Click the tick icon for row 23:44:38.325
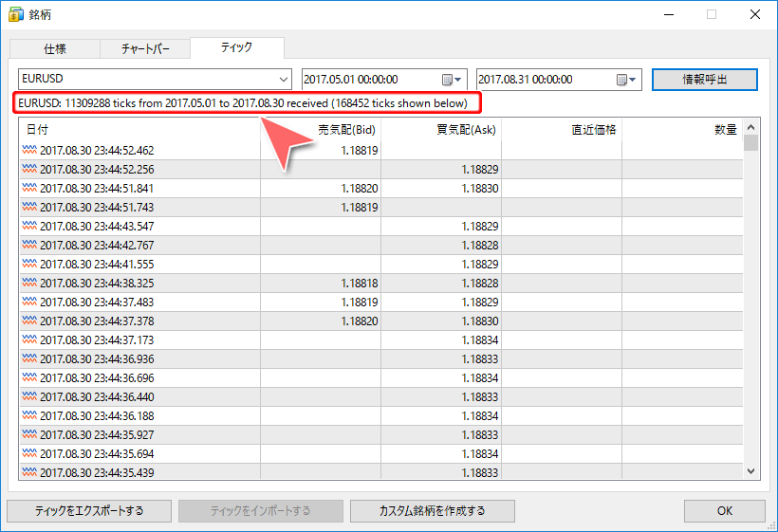The image size is (778, 532). click(x=29, y=283)
